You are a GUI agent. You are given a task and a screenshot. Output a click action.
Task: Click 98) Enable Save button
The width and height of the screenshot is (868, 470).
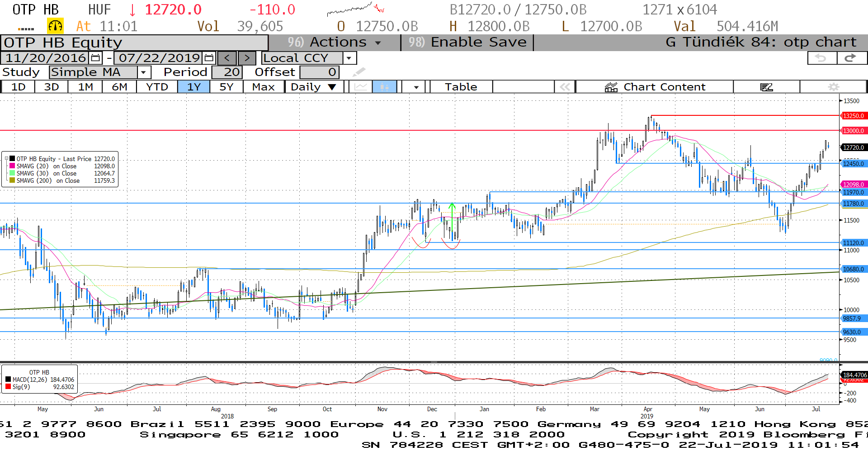[467, 42]
